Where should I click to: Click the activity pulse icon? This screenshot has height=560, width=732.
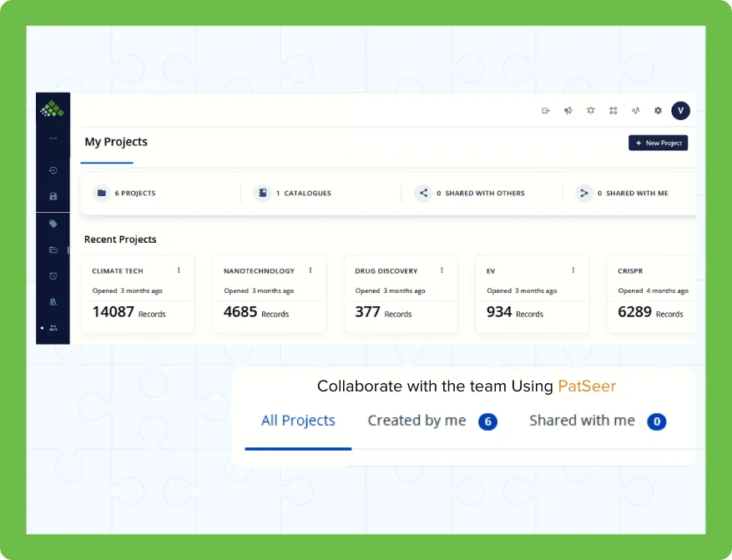(635, 110)
